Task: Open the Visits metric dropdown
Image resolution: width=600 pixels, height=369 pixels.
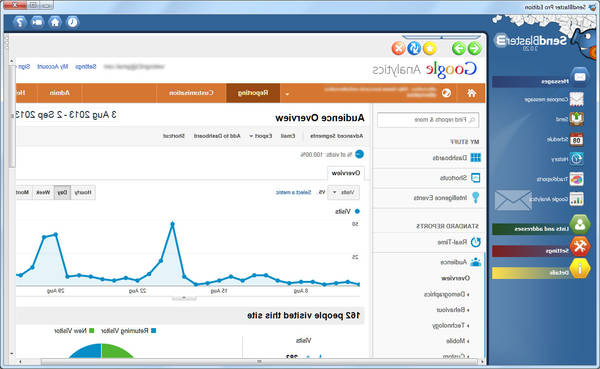Action: pyautogui.click(x=344, y=192)
